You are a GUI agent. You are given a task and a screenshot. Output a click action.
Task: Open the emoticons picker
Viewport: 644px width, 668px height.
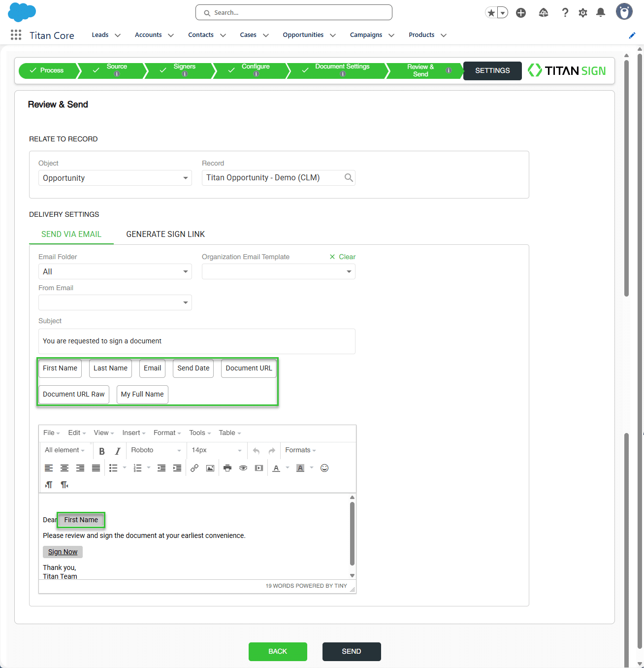[x=324, y=468]
